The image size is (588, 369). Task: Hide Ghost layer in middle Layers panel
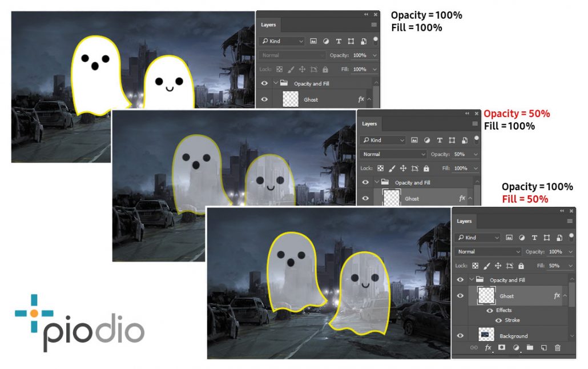[365, 198]
